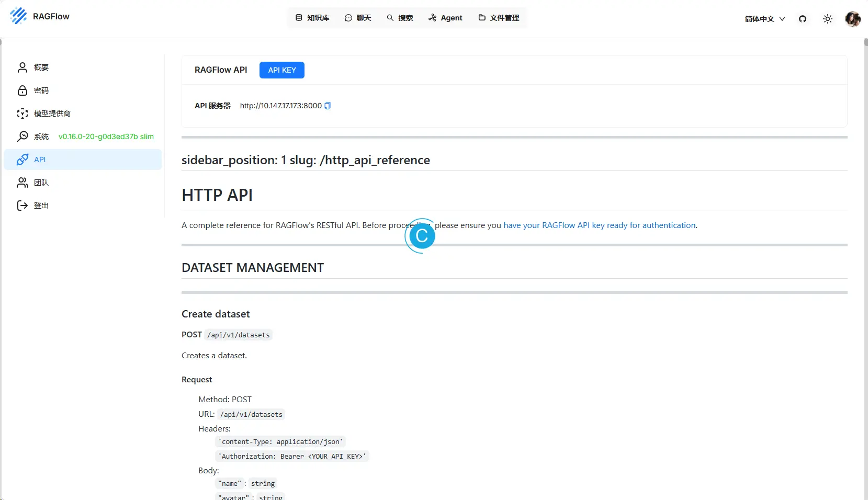Click the sidebar_position slug heading text
The height and width of the screenshot is (500, 868).
[x=306, y=160]
